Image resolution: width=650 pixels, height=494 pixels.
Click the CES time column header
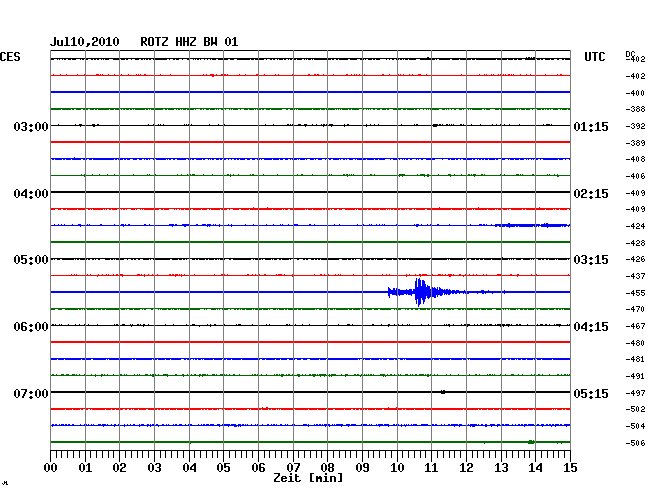tap(10, 57)
